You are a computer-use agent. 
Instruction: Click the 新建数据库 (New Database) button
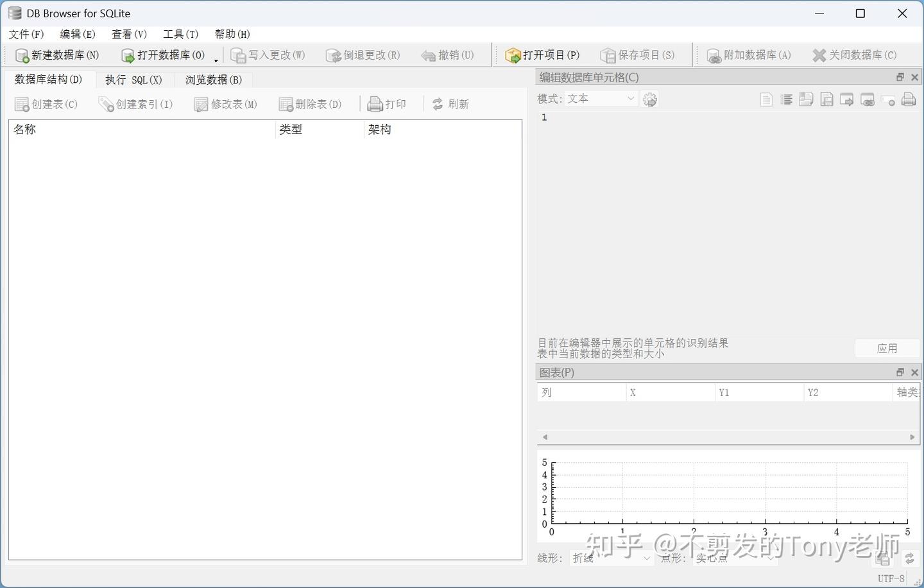click(56, 55)
